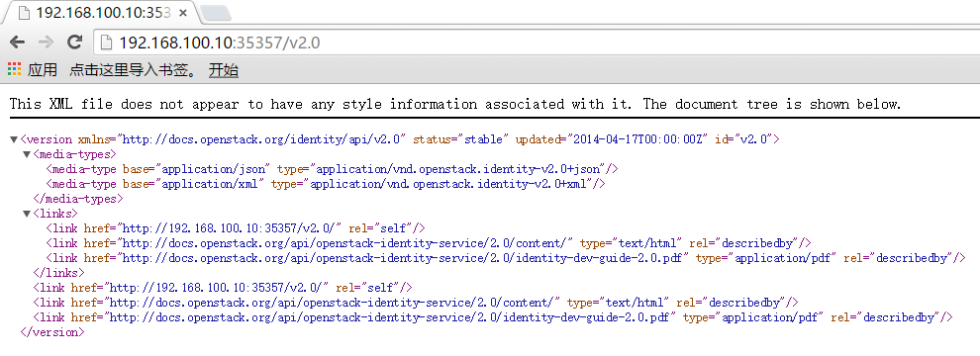Click the xmlns docs.openstack.org identity attribute

243,139
